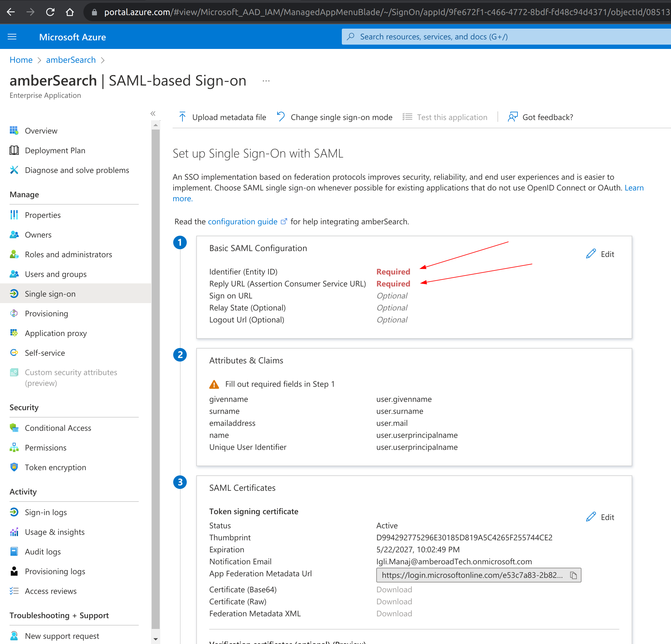671x644 pixels.
Task: Click the Reply URL (Assertion Consumer Service URL) label
Action: tap(288, 283)
